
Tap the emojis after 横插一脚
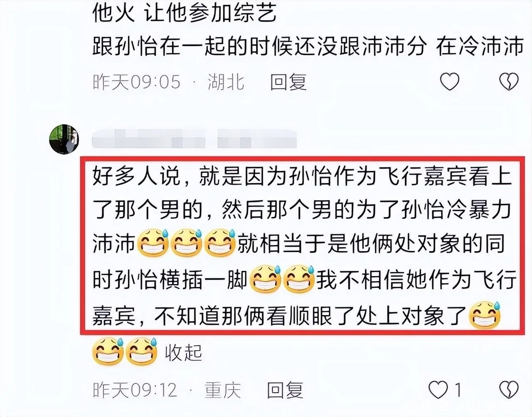tap(282, 279)
